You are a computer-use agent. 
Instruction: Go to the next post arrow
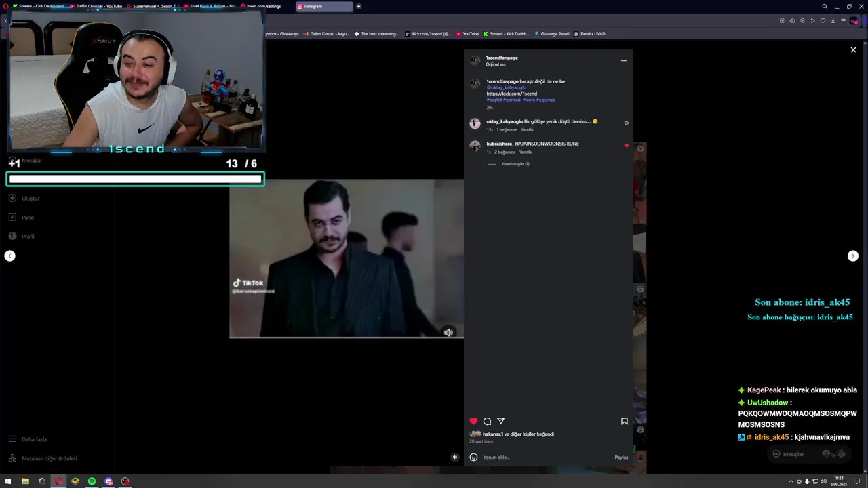pyautogui.click(x=853, y=256)
